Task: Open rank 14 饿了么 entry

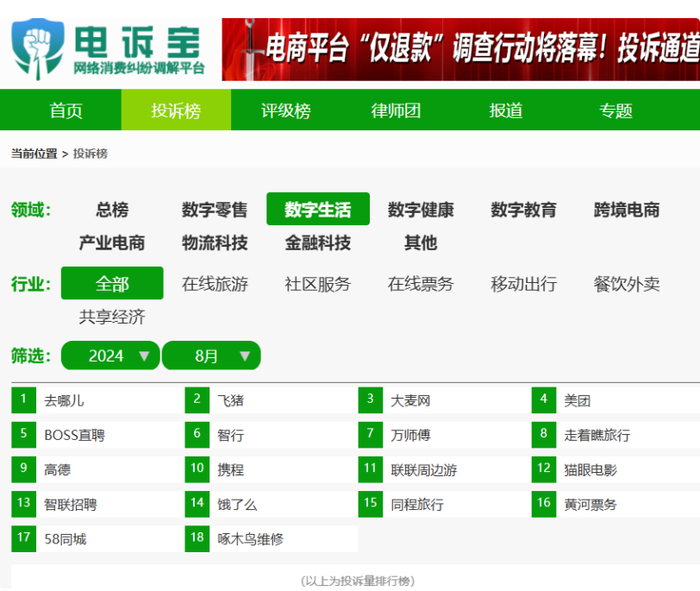Action: click(x=271, y=504)
